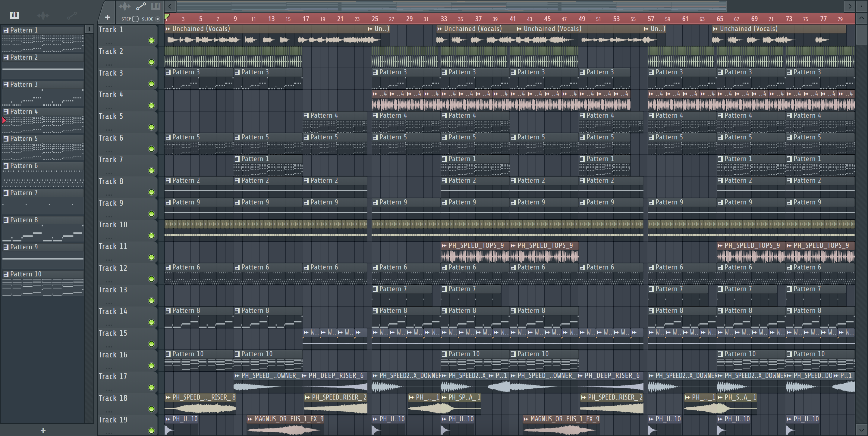This screenshot has width=868, height=436.
Task: Switch picker panel to audio clips tab
Action: pos(43,15)
